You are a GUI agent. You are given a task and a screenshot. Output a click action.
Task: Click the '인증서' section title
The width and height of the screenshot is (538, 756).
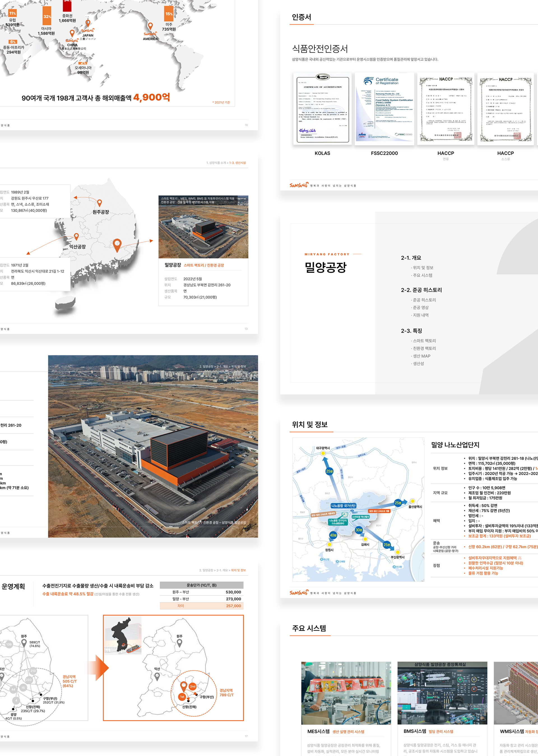point(302,17)
